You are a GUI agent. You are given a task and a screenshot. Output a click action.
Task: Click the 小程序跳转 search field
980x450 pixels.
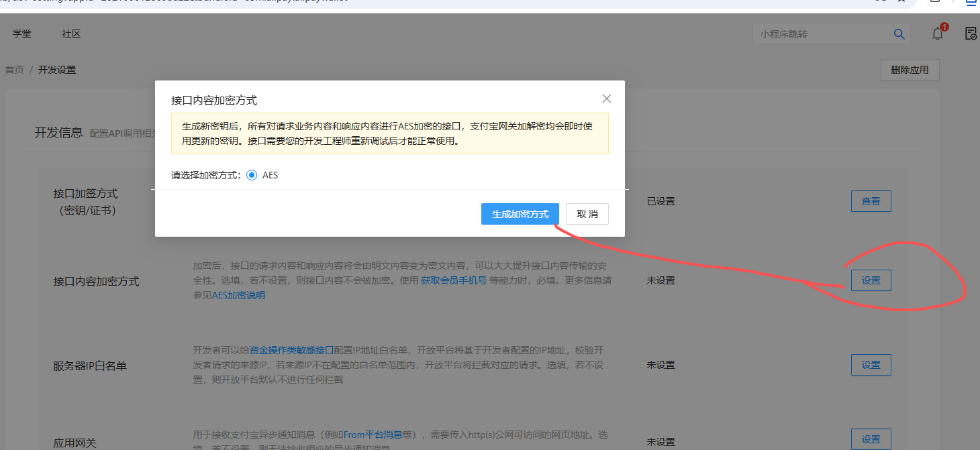point(822,34)
